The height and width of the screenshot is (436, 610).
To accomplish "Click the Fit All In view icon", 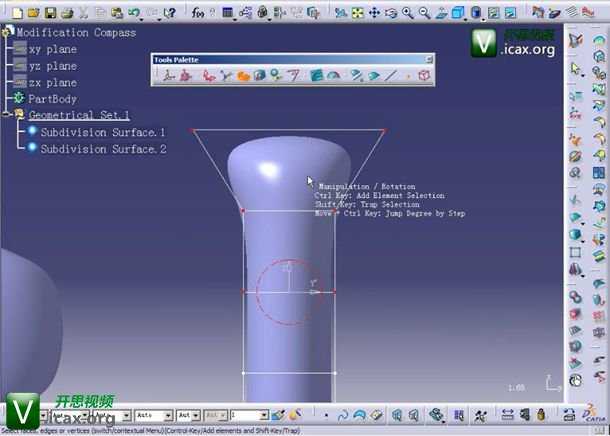I will pos(357,13).
